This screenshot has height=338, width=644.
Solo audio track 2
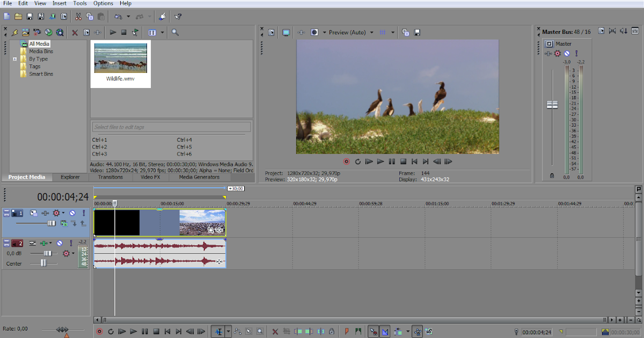71,244
